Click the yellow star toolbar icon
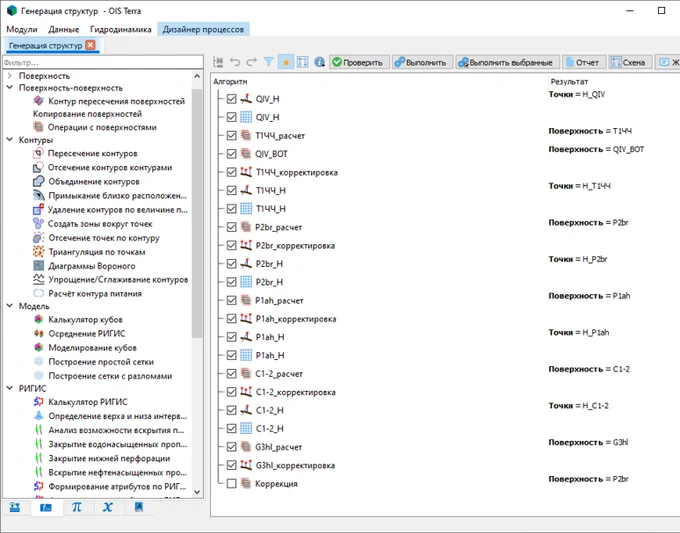 pos(285,62)
